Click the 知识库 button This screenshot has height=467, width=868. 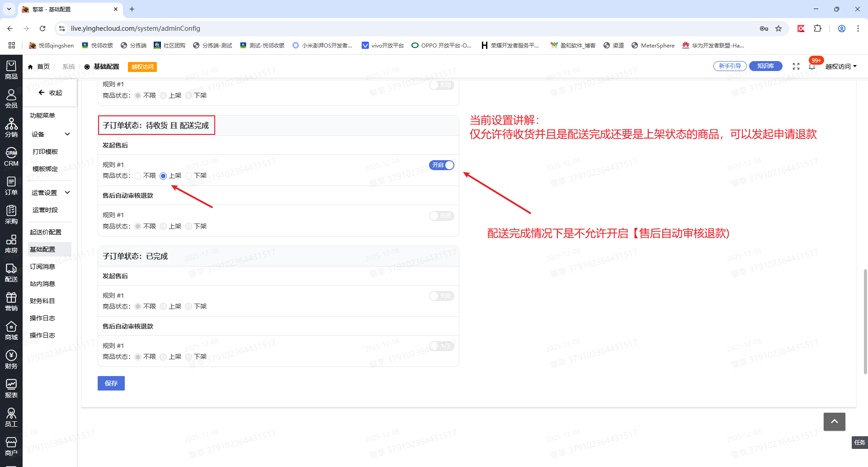765,66
